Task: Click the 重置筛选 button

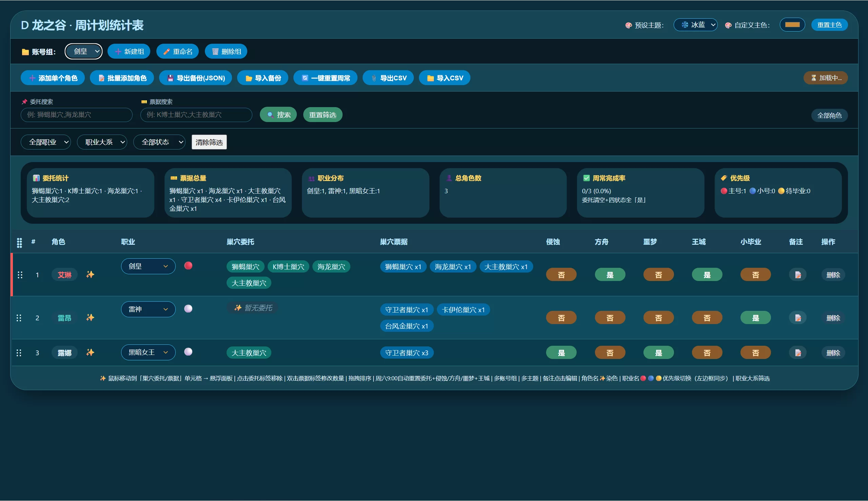Action: pos(323,115)
